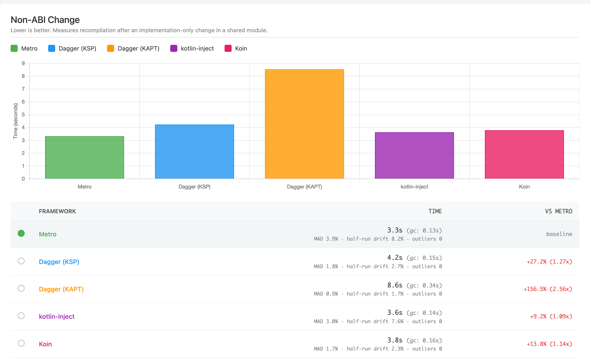Click the Time (seconds) axis title

[15, 121]
